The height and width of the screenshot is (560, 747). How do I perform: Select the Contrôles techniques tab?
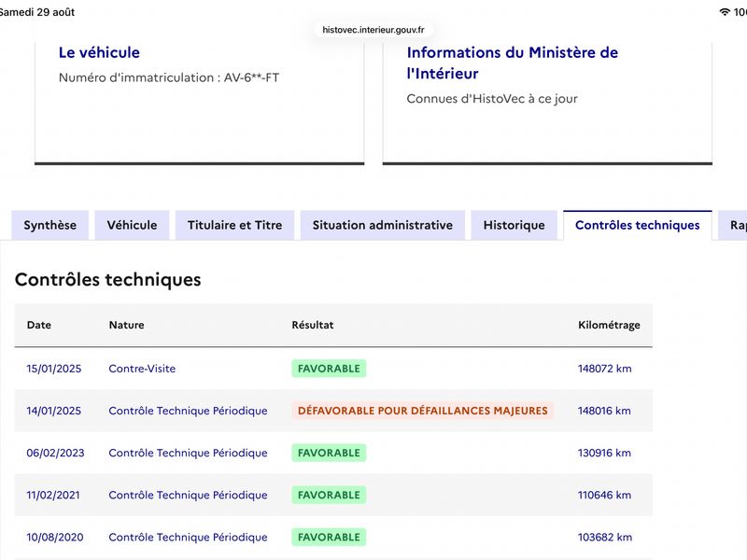click(638, 225)
